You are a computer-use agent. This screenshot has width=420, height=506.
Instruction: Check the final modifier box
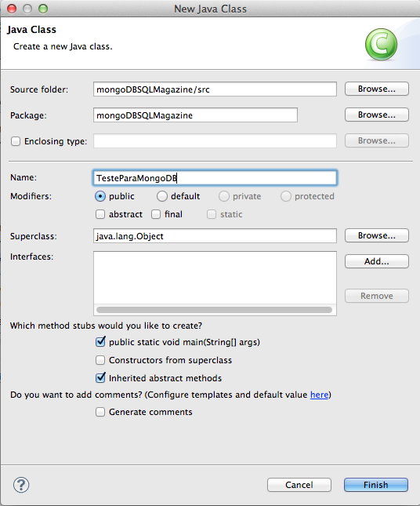pyautogui.click(x=156, y=214)
